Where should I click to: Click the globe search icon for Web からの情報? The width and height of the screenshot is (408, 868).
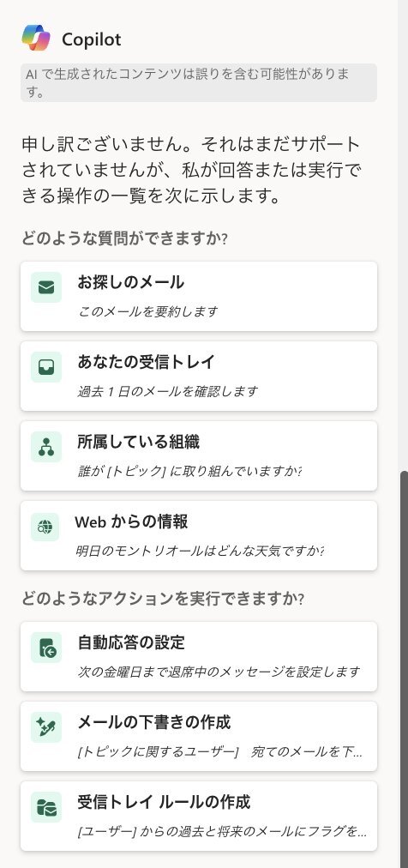[x=45, y=527]
